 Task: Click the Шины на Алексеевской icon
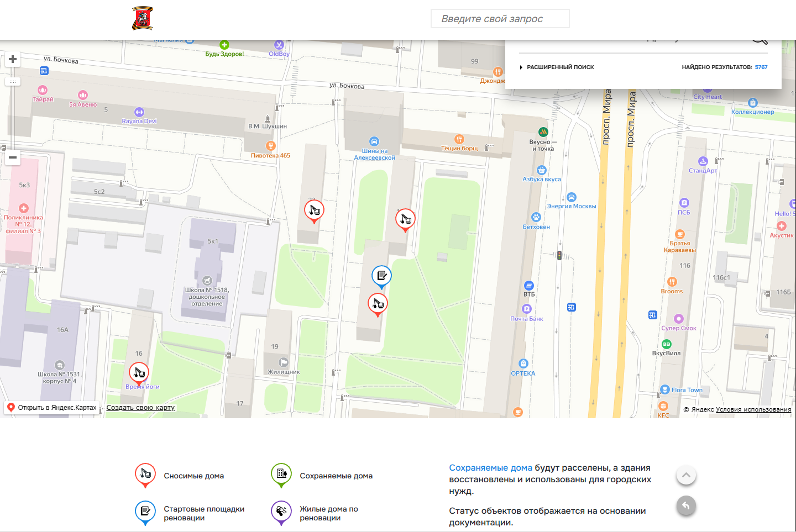(x=374, y=141)
